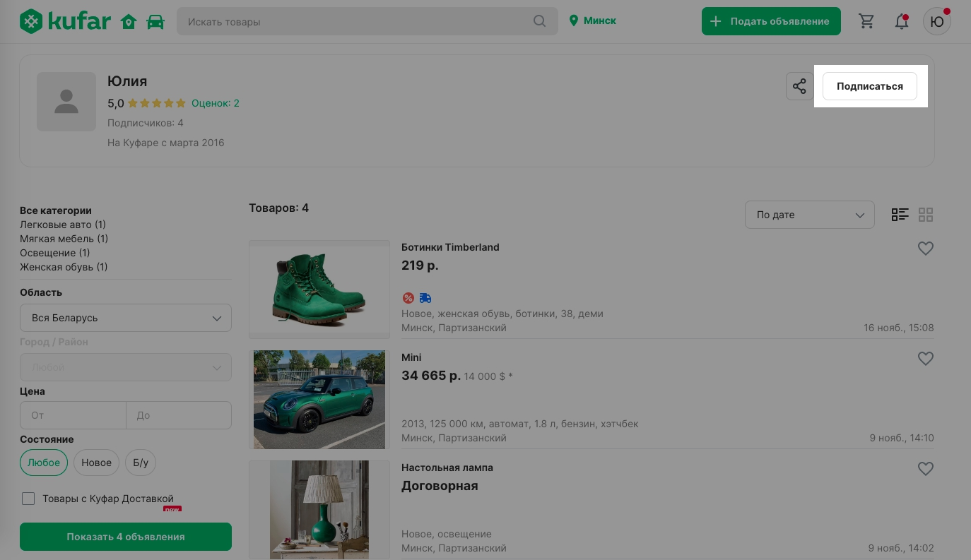Click the 9 нояб., 14:10 timestamp
Screen dimensions: 971x560
902,438
